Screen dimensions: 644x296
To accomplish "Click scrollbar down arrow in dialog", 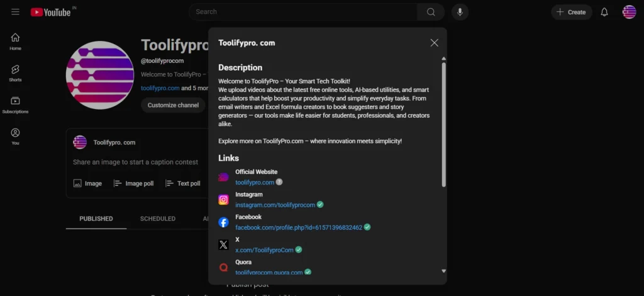I will [x=443, y=271].
